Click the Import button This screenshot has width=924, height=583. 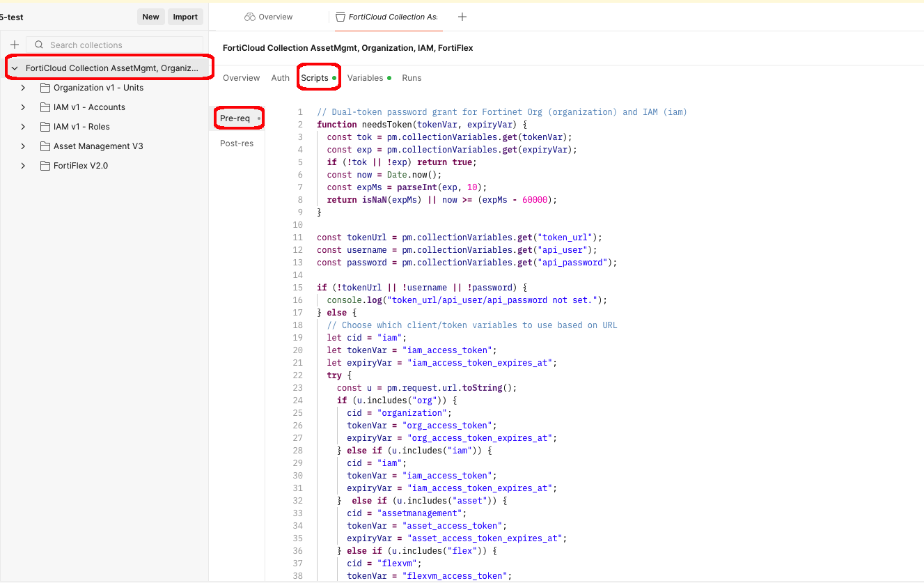(185, 17)
